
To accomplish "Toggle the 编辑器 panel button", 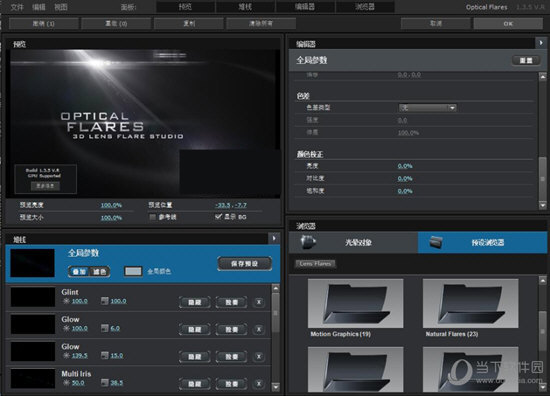I will (x=305, y=7).
